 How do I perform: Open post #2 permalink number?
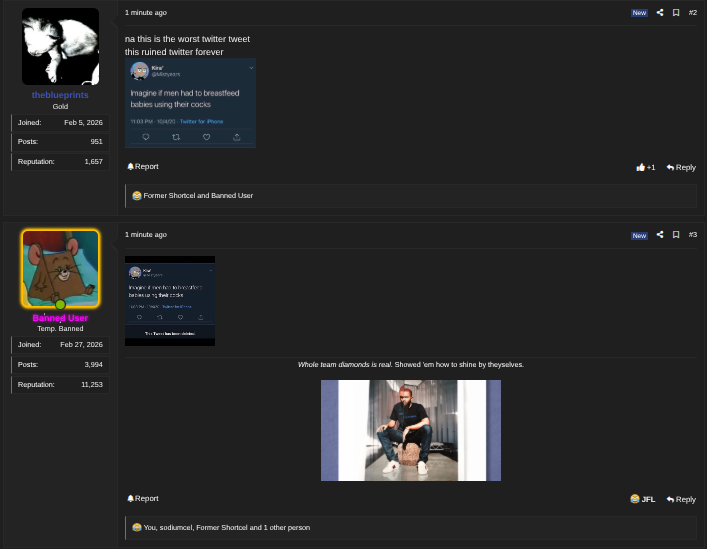point(692,13)
